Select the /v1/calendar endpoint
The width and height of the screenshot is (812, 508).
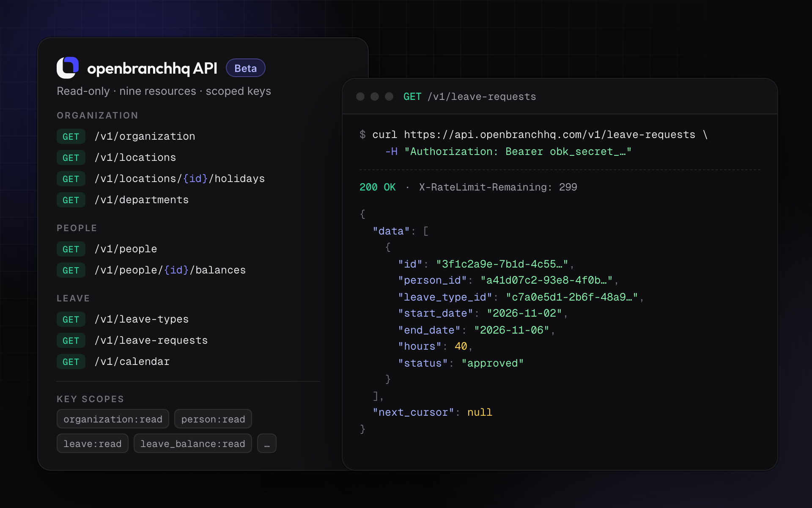coord(113,362)
